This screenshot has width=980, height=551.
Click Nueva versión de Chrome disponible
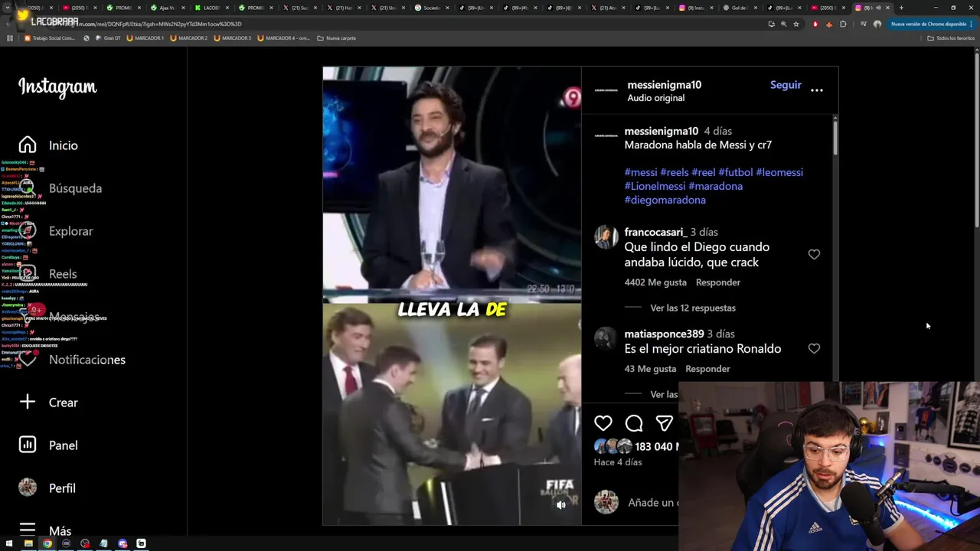(x=931, y=24)
